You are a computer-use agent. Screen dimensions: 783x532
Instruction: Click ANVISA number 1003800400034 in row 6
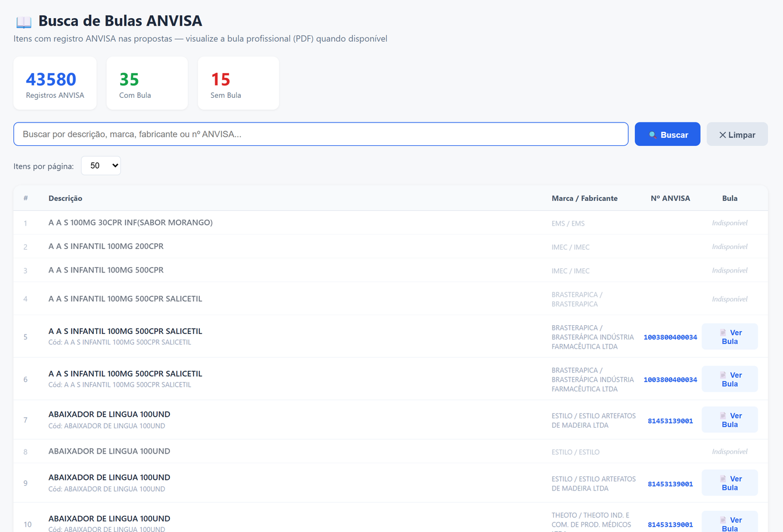670,380
